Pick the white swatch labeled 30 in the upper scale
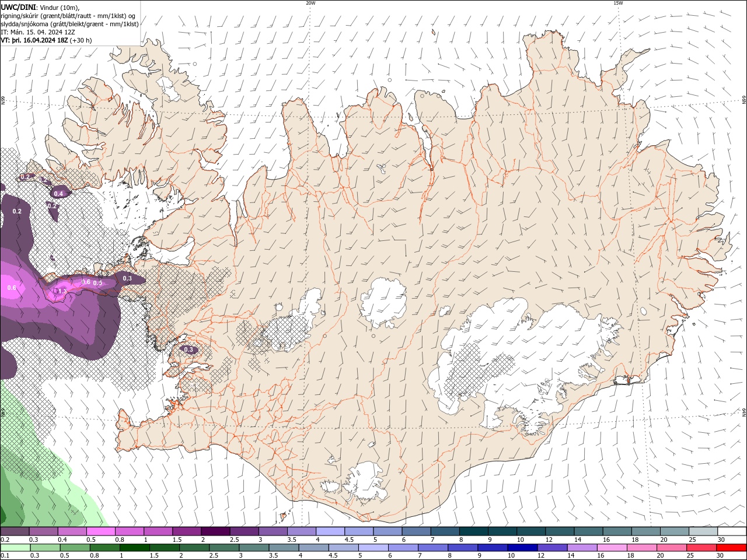This screenshot has height=560, width=747. point(732,531)
